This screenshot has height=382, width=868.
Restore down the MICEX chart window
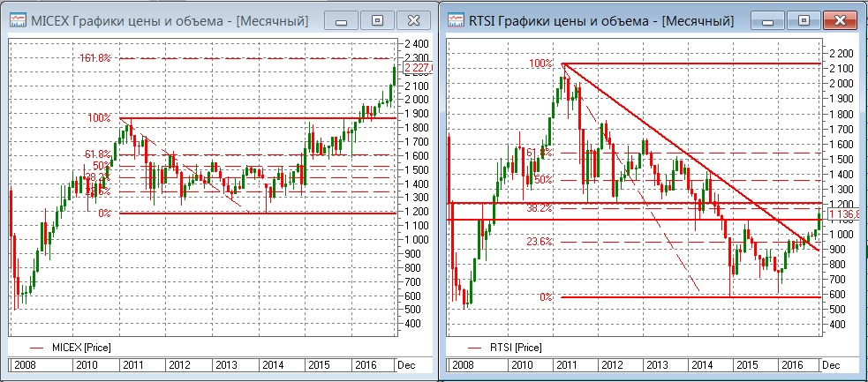[x=377, y=19]
